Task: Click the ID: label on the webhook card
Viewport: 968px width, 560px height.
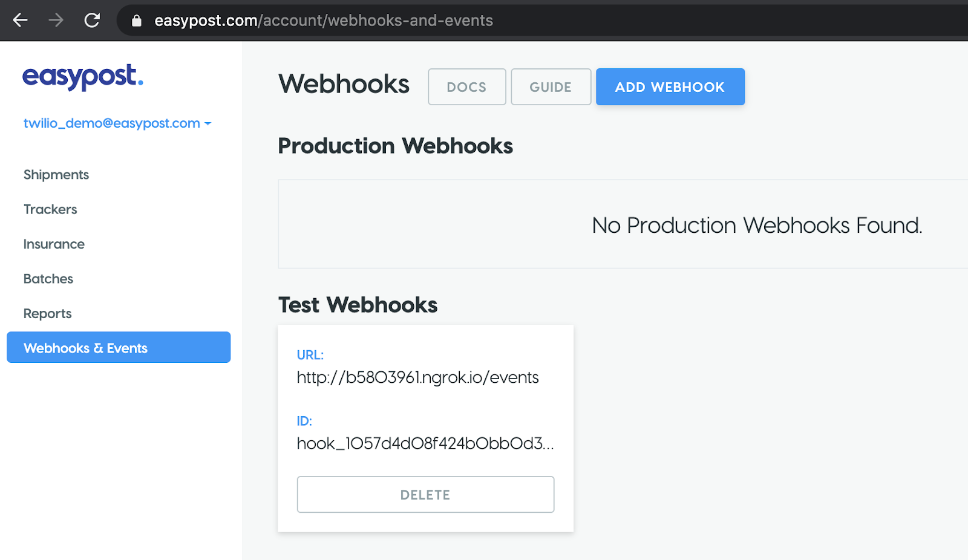Action: click(304, 421)
